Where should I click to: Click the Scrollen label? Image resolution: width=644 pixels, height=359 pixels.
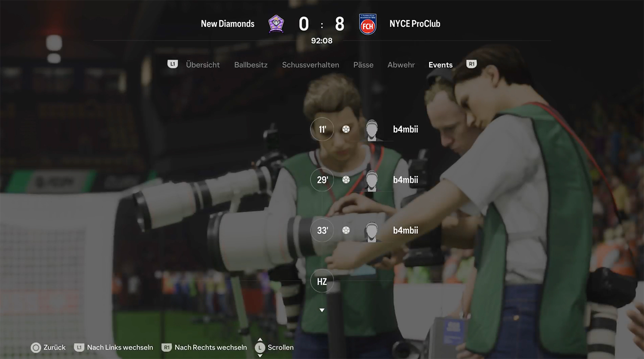pos(281,347)
